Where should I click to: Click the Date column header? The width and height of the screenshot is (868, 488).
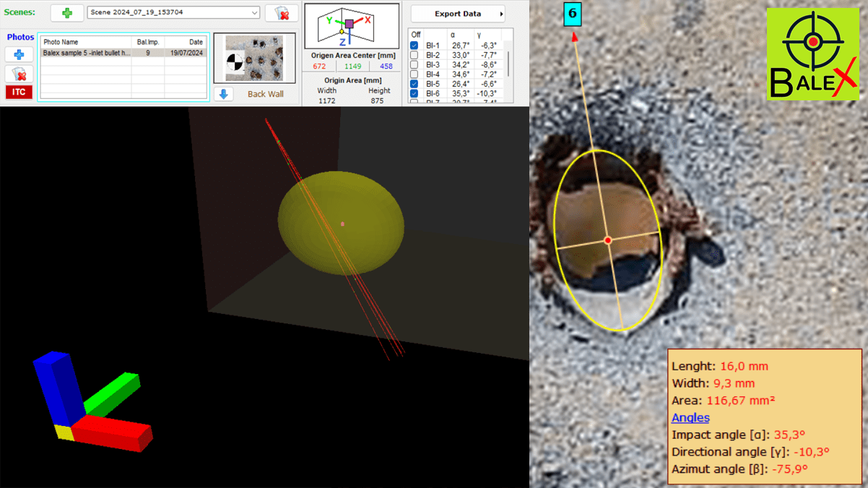[x=186, y=42]
